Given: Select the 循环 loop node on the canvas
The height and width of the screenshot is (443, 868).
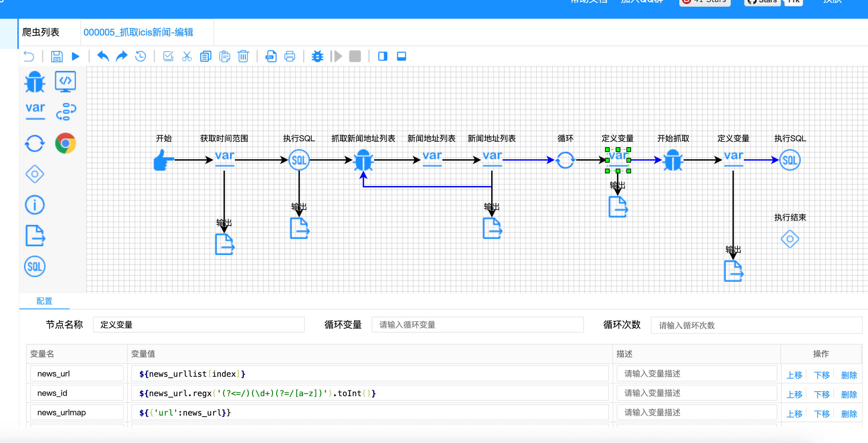Looking at the screenshot, I should pyautogui.click(x=565, y=160).
